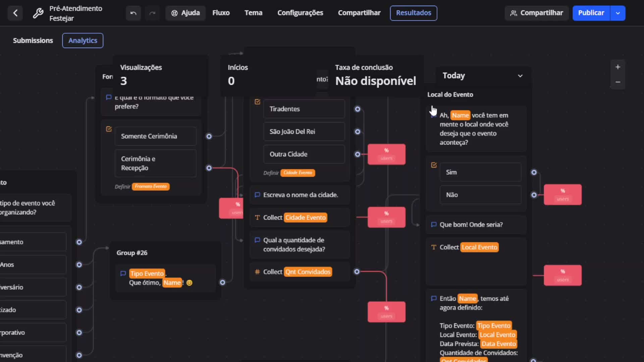The width and height of the screenshot is (644, 362).
Task: Switch to the Submissions tab
Action: click(33, 41)
